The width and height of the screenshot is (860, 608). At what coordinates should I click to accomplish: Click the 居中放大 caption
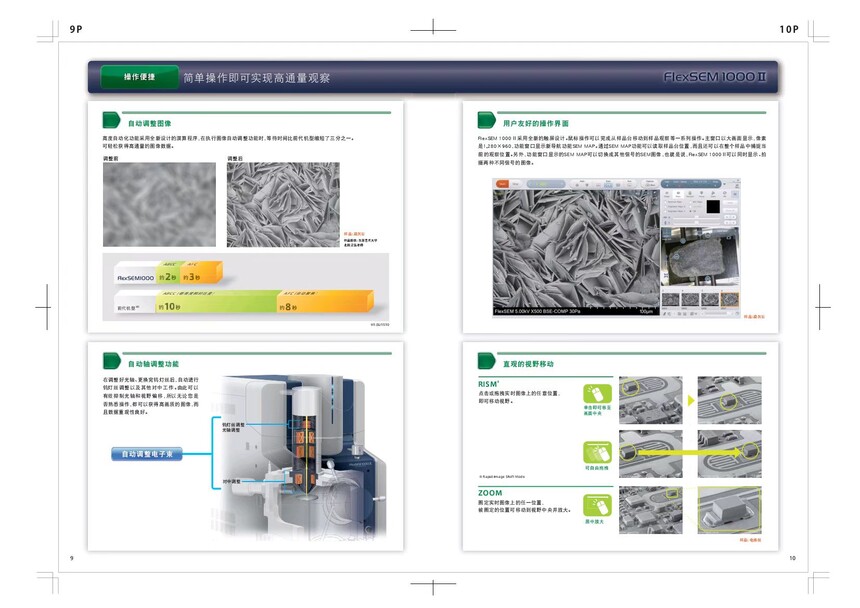[594, 521]
